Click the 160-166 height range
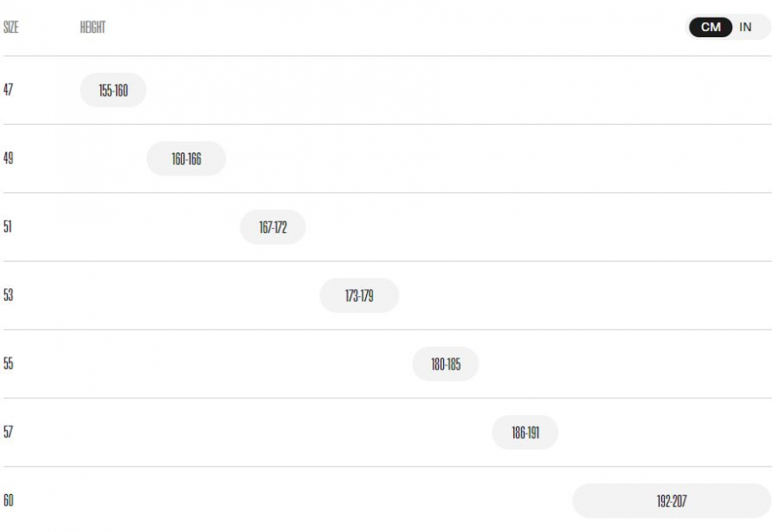This screenshot has height=532, width=773. pos(186,159)
